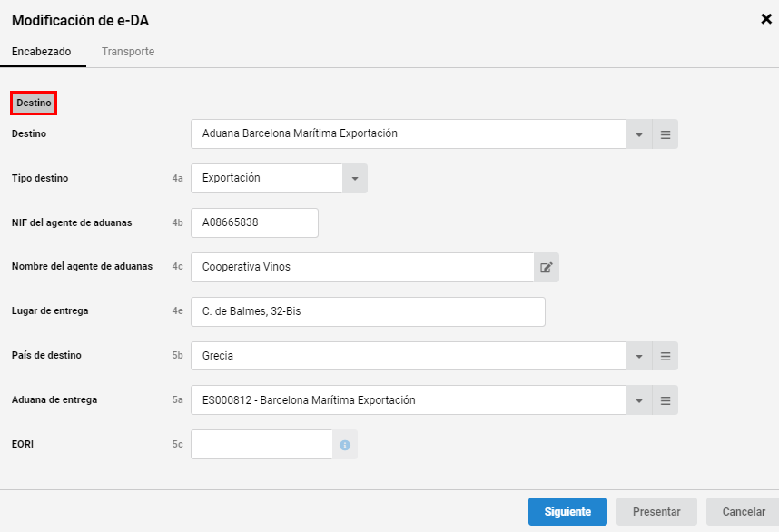779x532 pixels.
Task: Click the EORI info icon
Action: click(x=345, y=445)
